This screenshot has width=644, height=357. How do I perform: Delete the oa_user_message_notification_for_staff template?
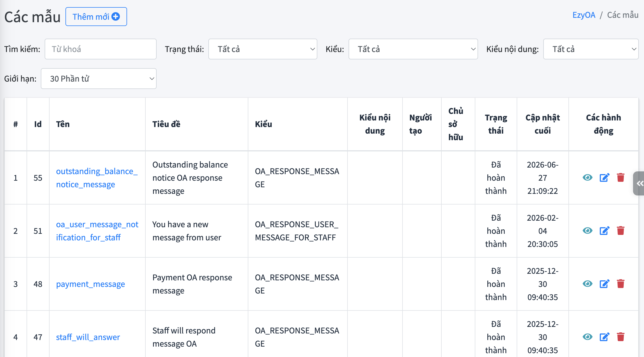(621, 231)
